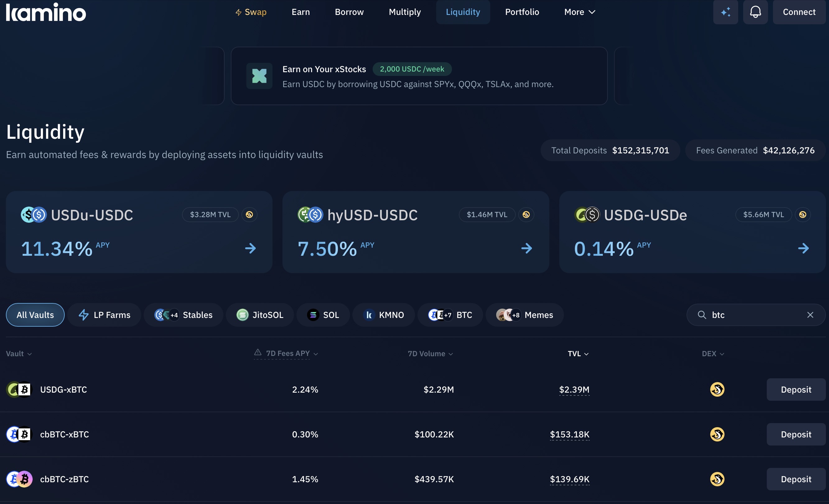Click into the vault search field
Screen dimensions: 829x504
pyautogui.click(x=756, y=315)
